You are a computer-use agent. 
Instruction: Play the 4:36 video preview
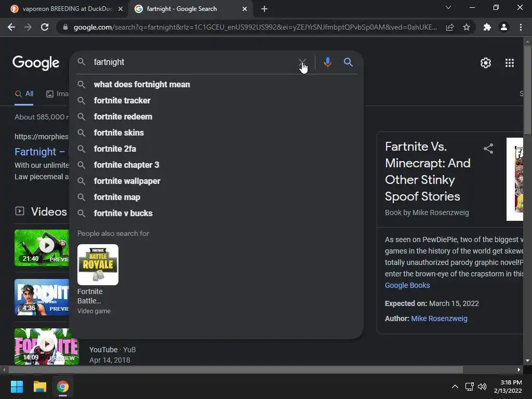click(42, 297)
